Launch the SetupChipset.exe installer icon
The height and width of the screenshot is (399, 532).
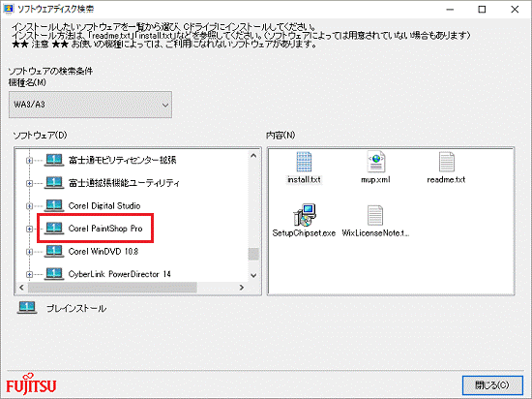click(x=305, y=215)
